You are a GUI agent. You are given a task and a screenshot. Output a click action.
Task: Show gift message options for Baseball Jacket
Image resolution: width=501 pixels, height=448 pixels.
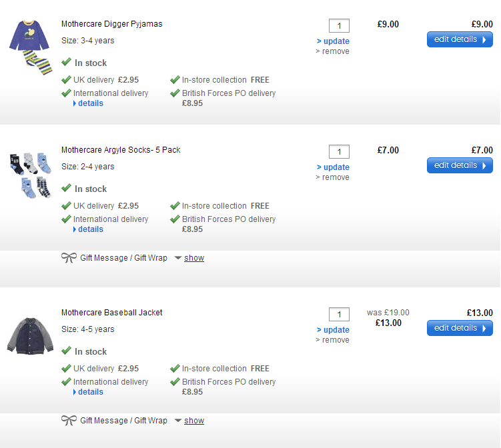pyautogui.click(x=194, y=421)
